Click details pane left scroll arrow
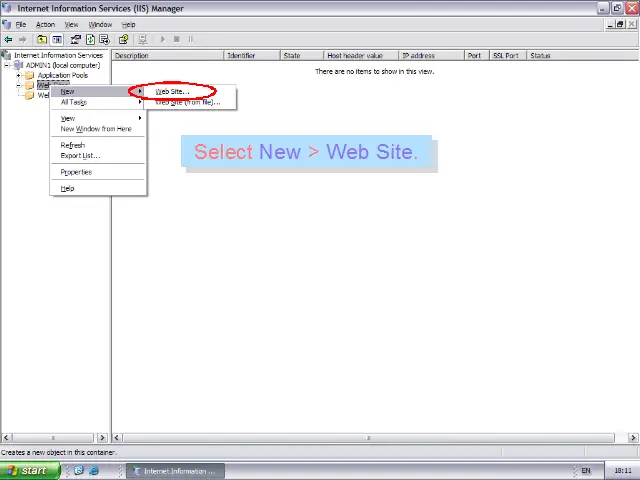Screen dimensions: 640x480 click(117, 438)
